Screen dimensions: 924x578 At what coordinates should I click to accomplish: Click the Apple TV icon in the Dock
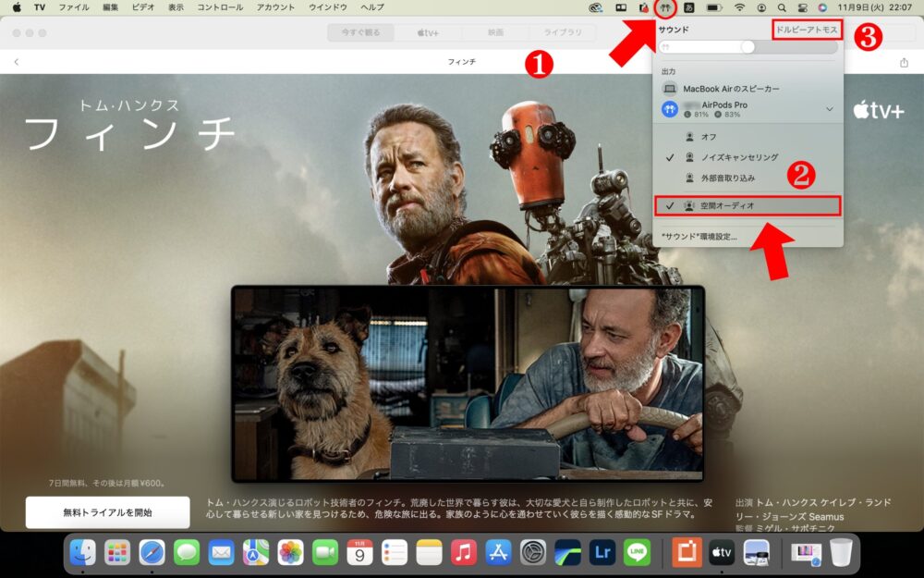722,553
